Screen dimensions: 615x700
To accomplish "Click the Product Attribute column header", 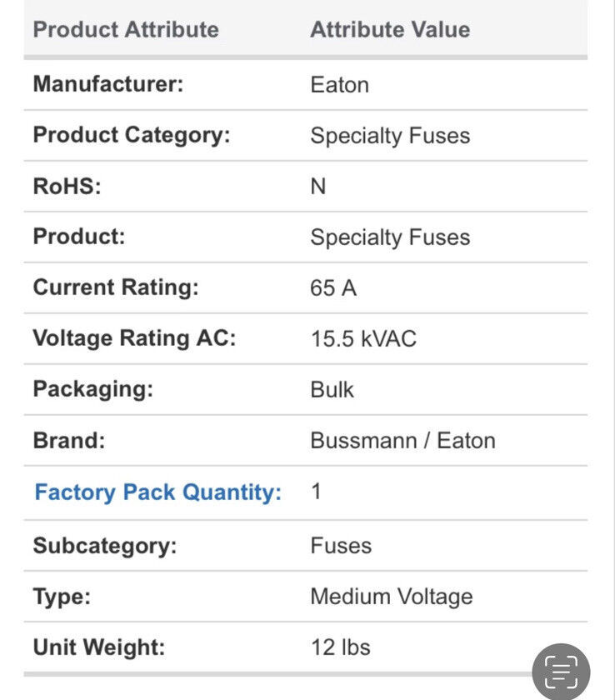I will click(126, 30).
